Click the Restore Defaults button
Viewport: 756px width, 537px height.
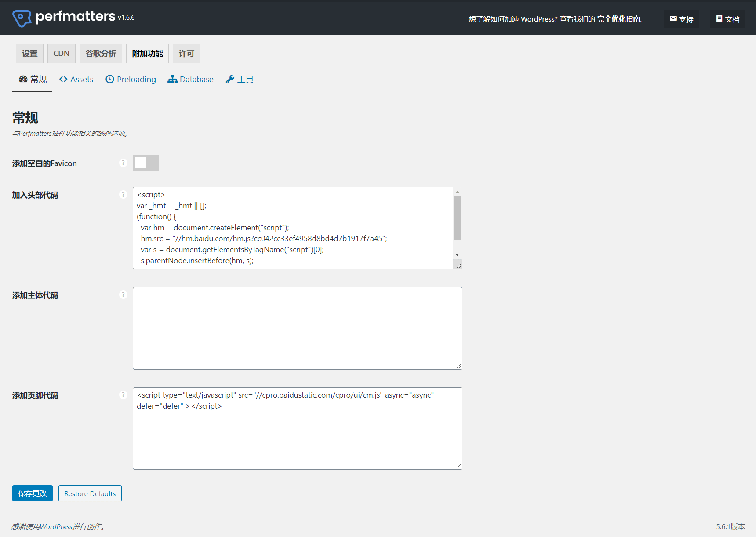pos(90,493)
